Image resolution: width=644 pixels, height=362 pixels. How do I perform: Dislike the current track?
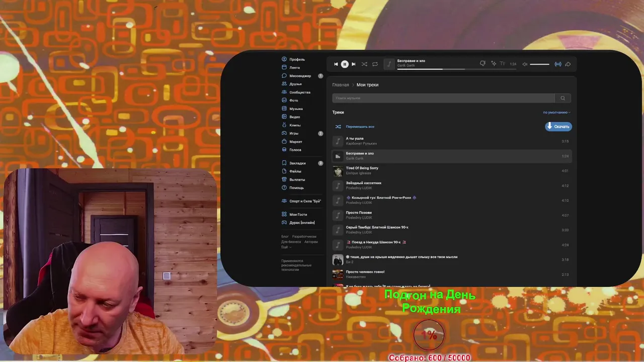pyautogui.click(x=482, y=64)
